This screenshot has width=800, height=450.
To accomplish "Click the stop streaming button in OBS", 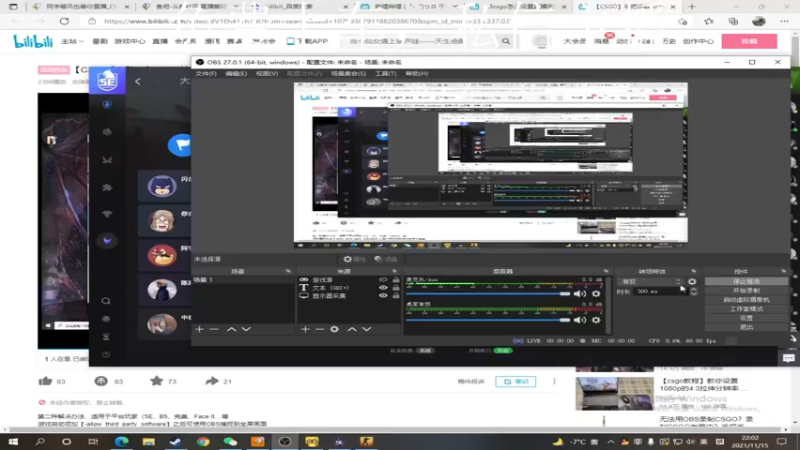I will 746,281.
